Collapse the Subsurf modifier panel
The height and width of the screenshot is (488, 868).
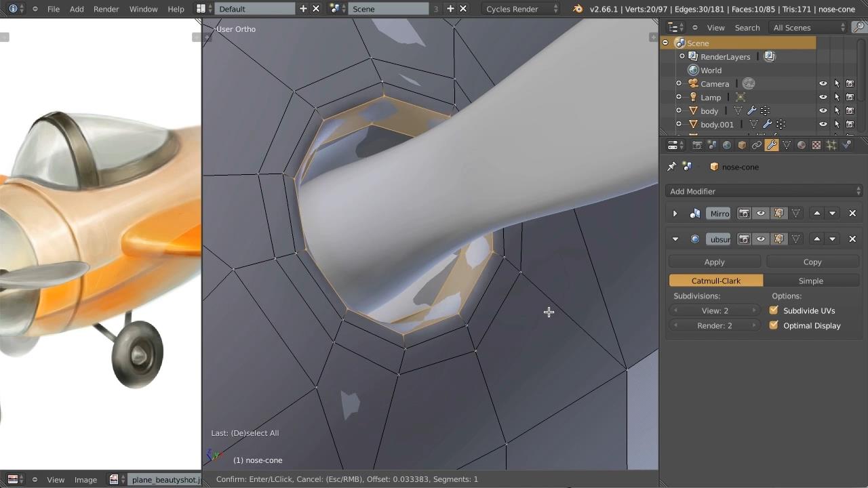coord(675,239)
